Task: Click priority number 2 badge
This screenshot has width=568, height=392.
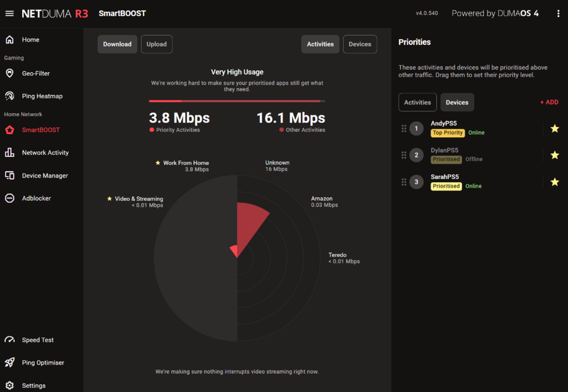Action: click(x=416, y=155)
